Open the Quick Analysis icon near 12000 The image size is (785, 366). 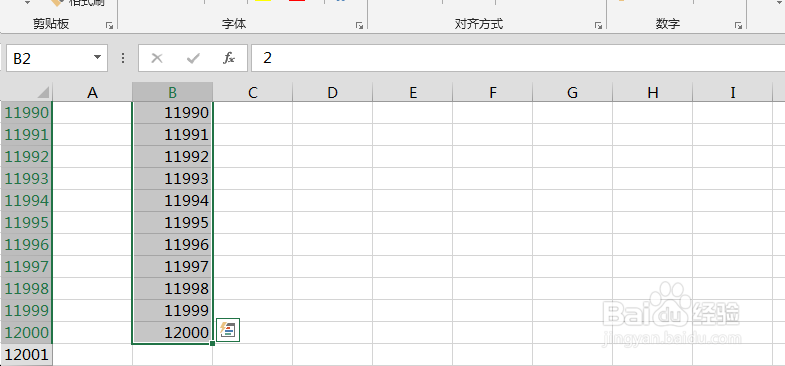point(228,330)
